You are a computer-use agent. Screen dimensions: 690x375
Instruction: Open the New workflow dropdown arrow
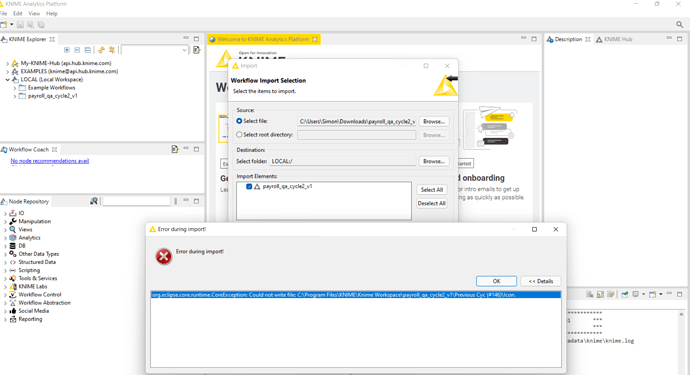point(11,25)
